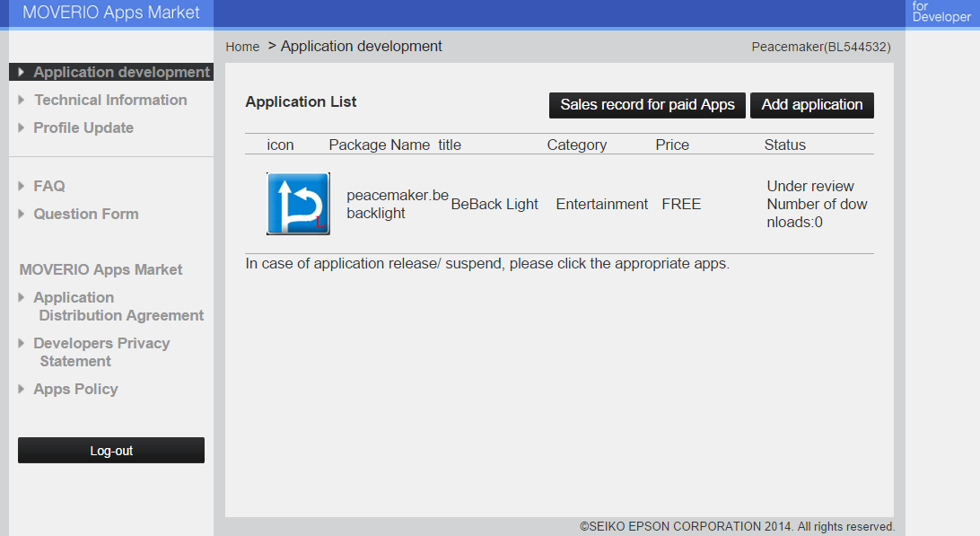Click package name peacemaker.bebacklight
Viewport: 980px width, 536px height.
pos(398,204)
